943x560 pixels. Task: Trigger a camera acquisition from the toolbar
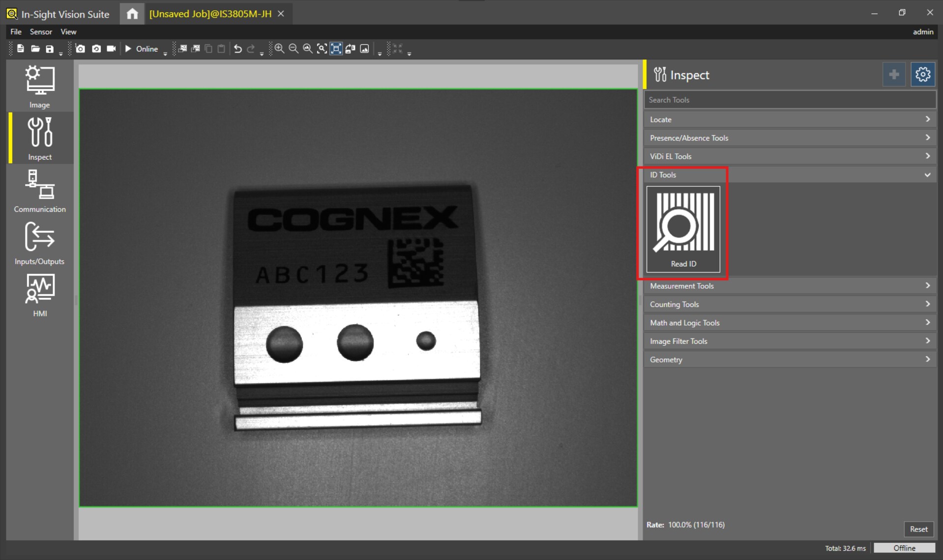[80, 49]
